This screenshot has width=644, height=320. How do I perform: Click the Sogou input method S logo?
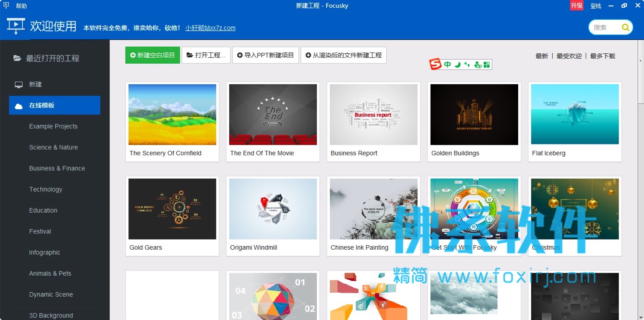(x=435, y=64)
